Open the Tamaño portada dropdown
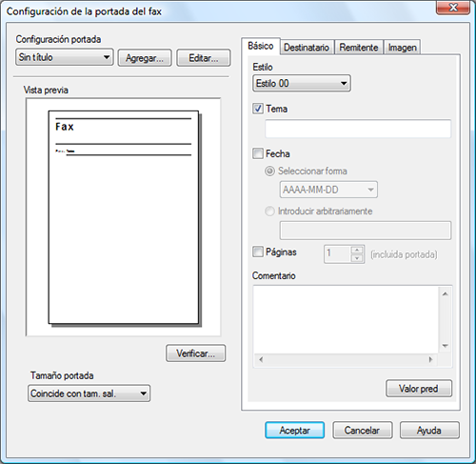The height and width of the screenshot is (464, 476). click(x=89, y=393)
